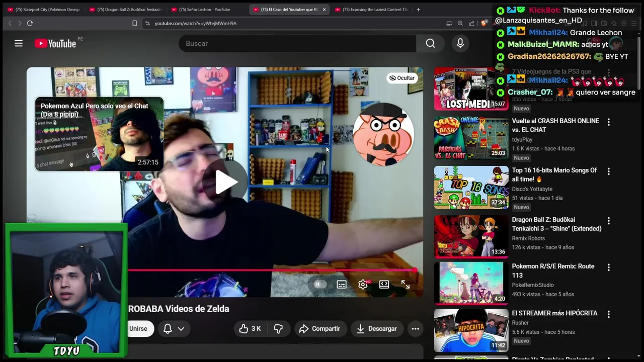Image resolution: width=644 pixels, height=362 pixels.
Task: Play the paused video with center play button
Action: 225,182
